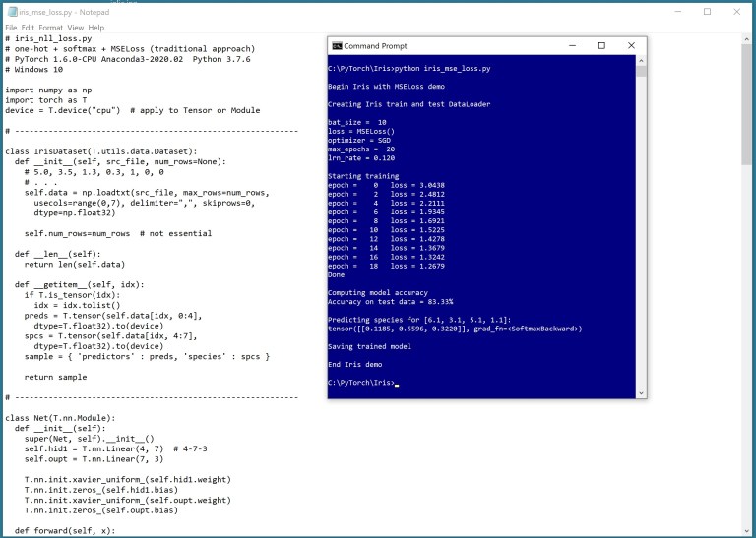The height and width of the screenshot is (538, 756).
Task: Close the Notepad window
Action: (x=736, y=12)
